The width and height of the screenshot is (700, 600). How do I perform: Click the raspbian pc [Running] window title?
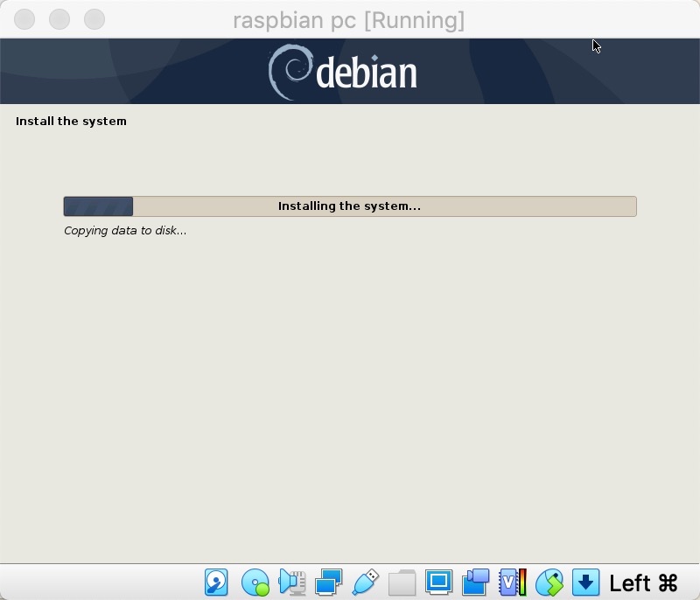tap(348, 20)
